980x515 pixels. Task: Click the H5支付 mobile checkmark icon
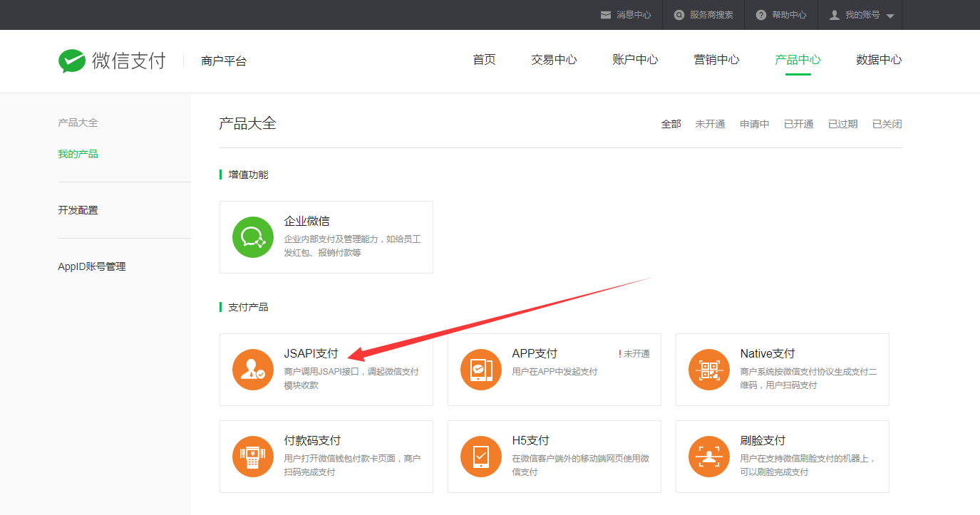(x=481, y=457)
